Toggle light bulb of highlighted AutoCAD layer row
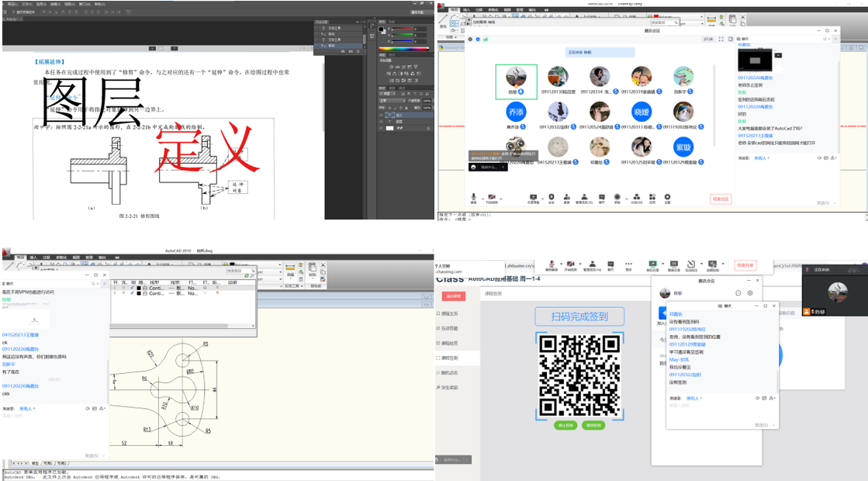Screen dimensions: 868x481 [116, 288]
